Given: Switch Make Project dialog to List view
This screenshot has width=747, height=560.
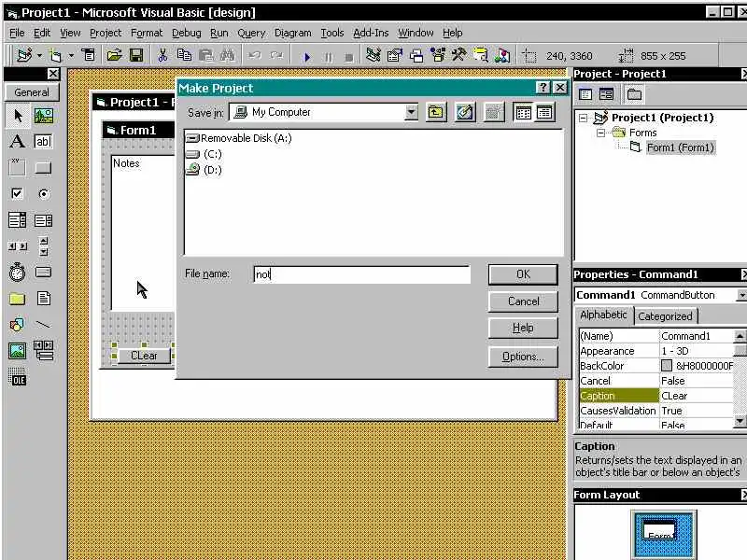Looking at the screenshot, I should tap(523, 112).
